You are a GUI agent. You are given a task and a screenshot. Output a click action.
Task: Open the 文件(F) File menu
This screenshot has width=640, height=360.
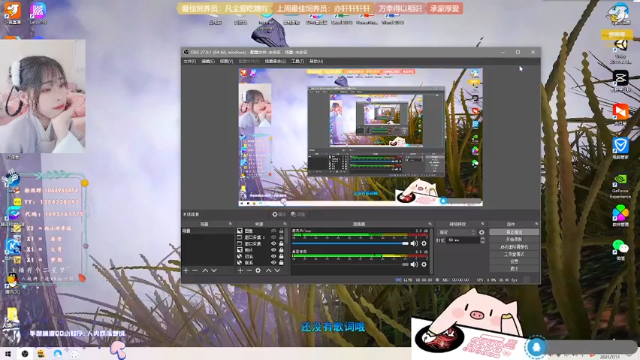tap(189, 61)
